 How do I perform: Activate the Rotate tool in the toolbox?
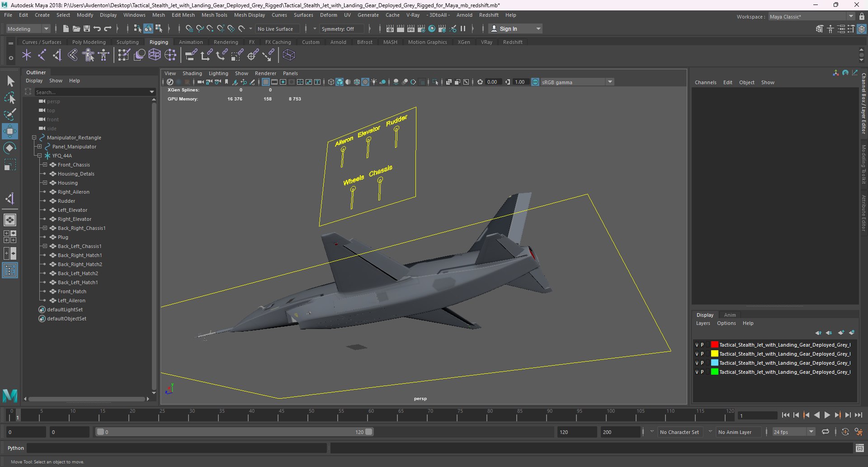(9, 148)
